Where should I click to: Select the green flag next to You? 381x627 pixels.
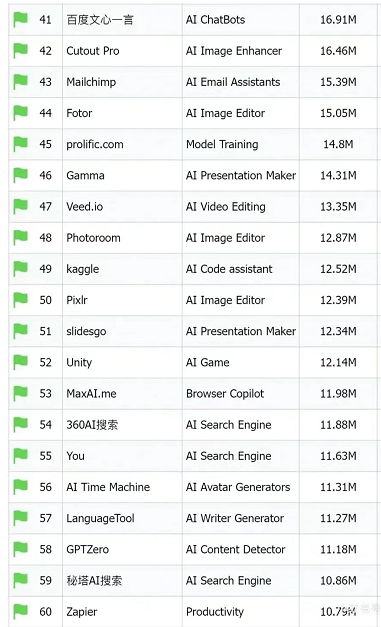pyautogui.click(x=21, y=456)
